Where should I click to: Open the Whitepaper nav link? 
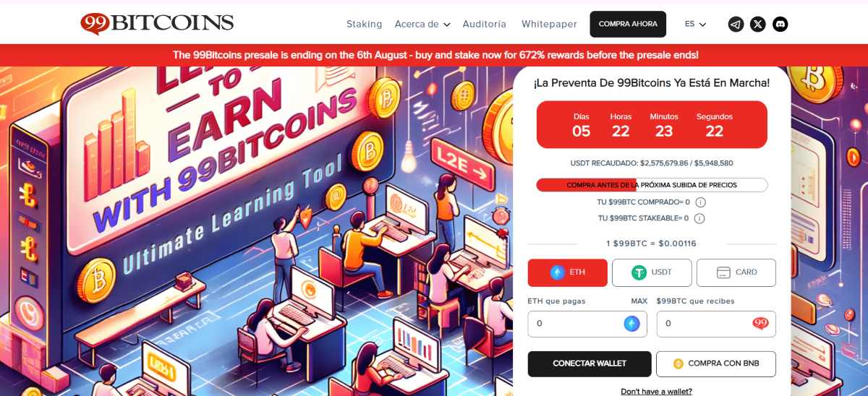tap(549, 24)
